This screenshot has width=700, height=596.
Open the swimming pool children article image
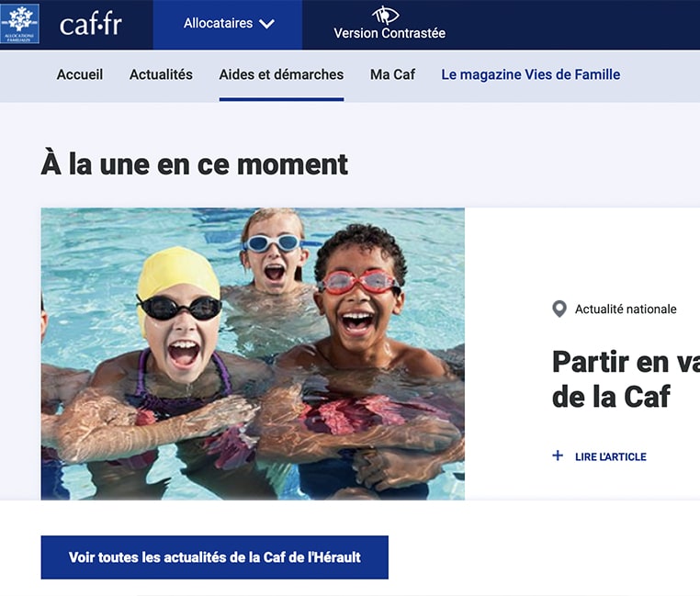253,354
